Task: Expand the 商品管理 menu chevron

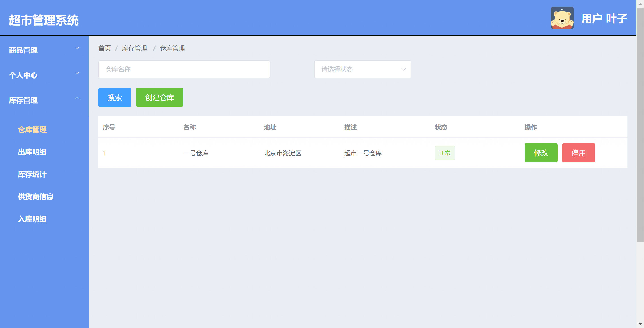Action: (x=77, y=48)
